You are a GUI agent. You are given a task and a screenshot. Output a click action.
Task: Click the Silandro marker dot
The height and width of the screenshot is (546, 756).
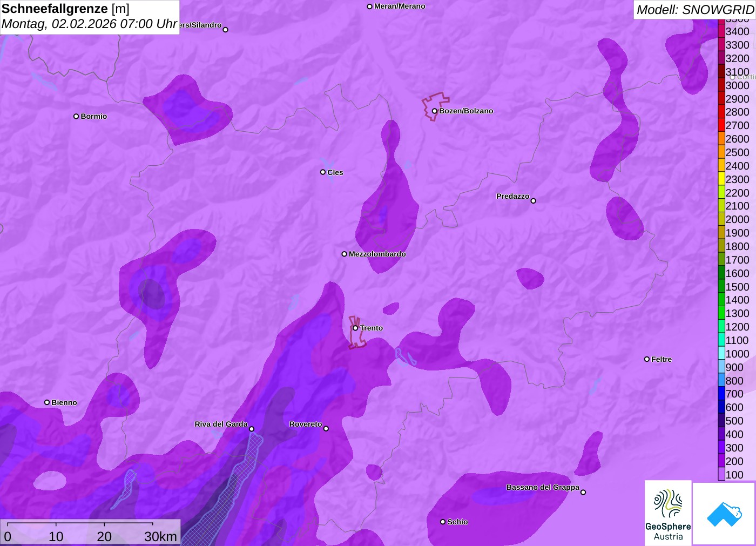click(226, 30)
